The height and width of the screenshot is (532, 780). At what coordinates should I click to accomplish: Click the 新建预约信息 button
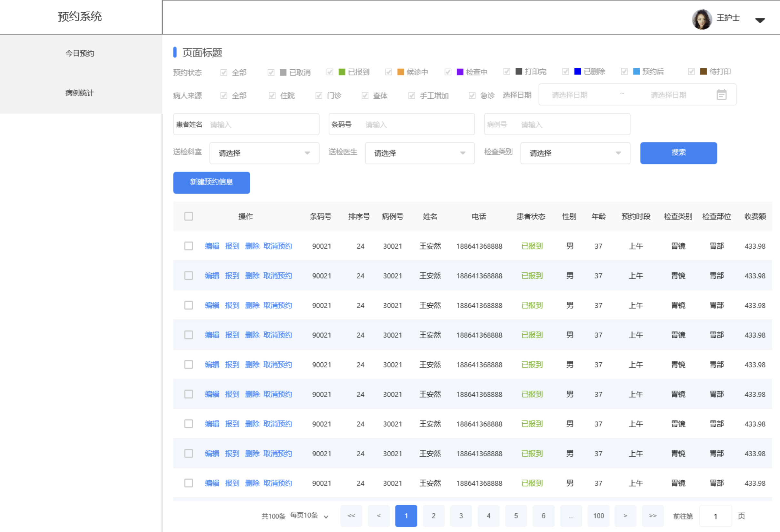click(x=211, y=182)
